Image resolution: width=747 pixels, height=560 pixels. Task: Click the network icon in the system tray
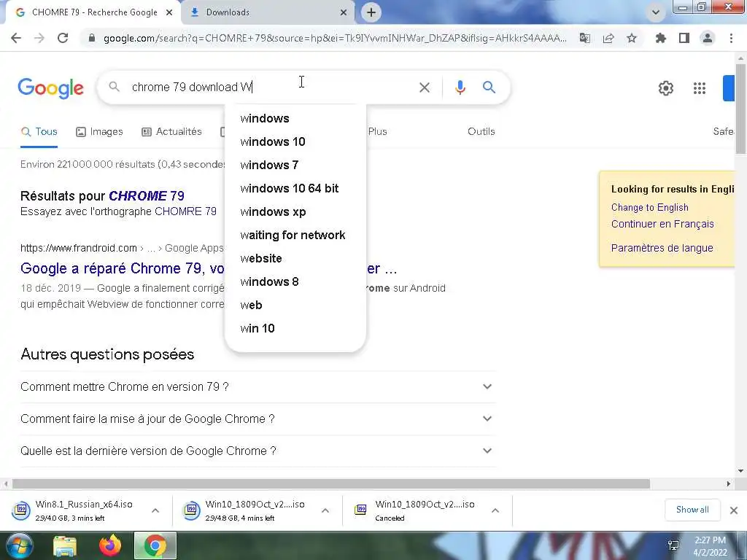tap(673, 545)
